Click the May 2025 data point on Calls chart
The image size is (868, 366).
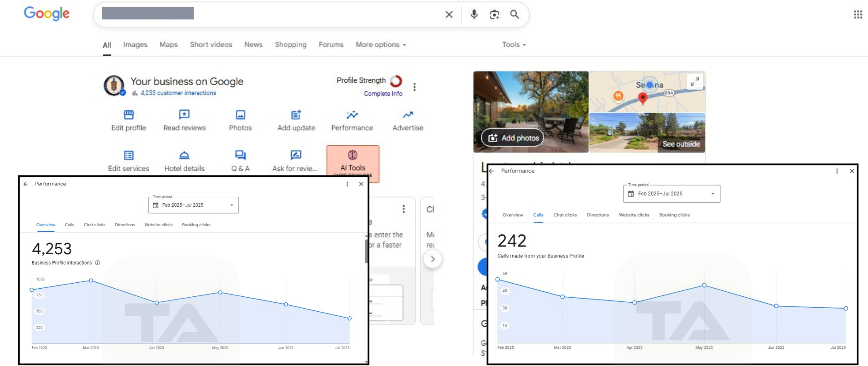pos(704,285)
